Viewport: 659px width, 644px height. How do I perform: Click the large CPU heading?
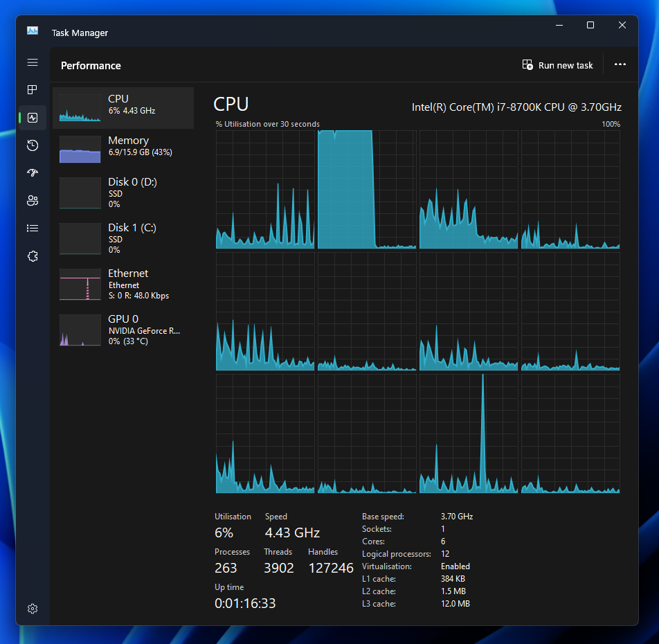(x=231, y=105)
